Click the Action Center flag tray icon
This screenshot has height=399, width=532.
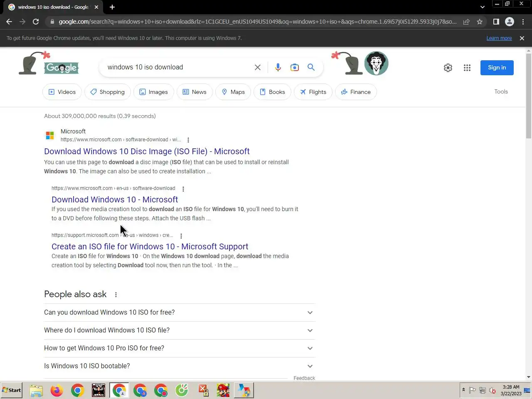click(x=473, y=390)
